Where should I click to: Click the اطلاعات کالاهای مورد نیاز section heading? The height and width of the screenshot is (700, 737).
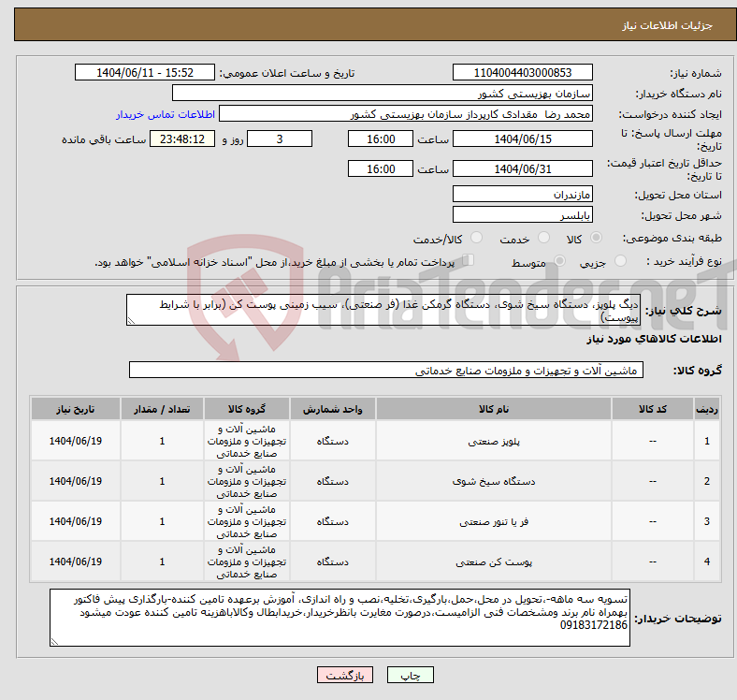pyautogui.click(x=654, y=339)
